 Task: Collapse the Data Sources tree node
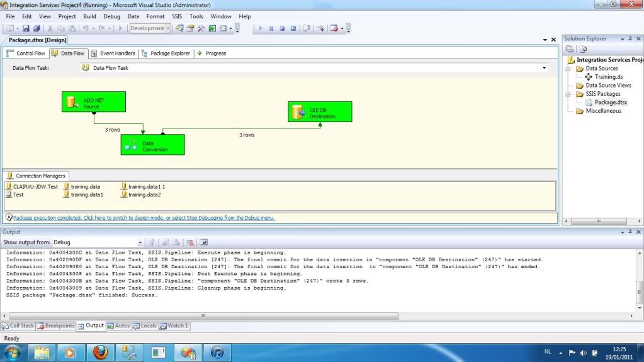point(569,69)
